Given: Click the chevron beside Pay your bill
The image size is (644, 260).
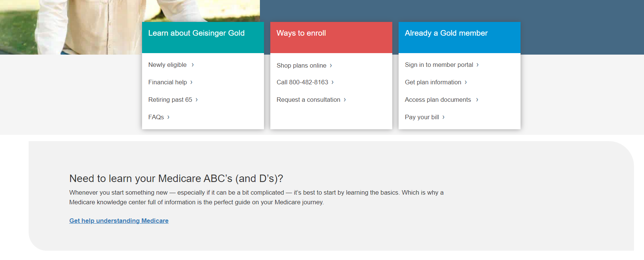Looking at the screenshot, I should 444,117.
